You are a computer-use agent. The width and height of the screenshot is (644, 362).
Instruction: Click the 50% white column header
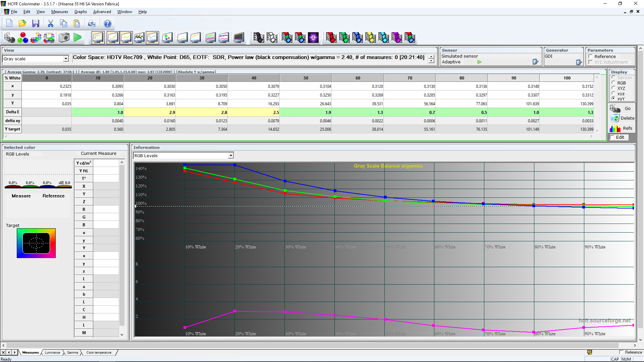306,78
